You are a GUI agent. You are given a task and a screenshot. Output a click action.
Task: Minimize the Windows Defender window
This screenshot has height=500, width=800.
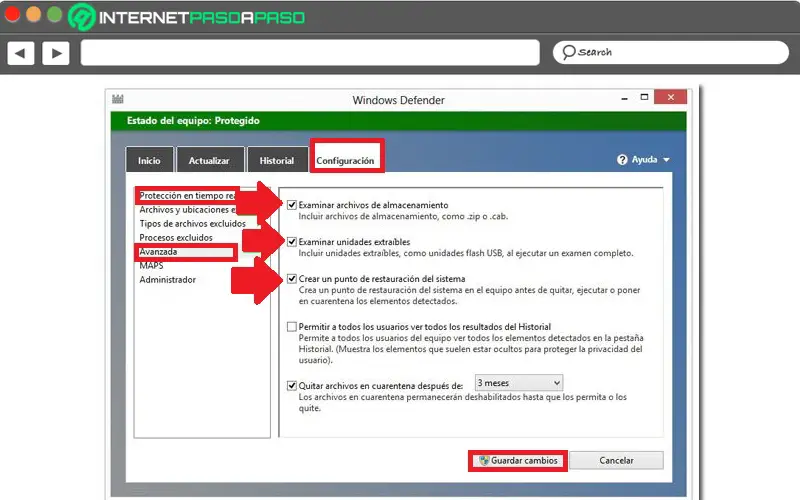pyautogui.click(x=624, y=98)
